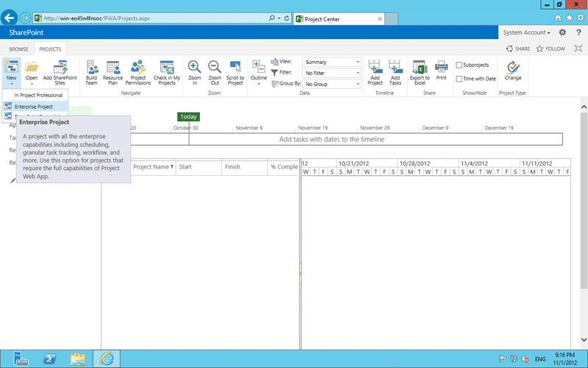The image size is (588, 368).
Task: Click the SharePoint title link
Action: click(26, 32)
